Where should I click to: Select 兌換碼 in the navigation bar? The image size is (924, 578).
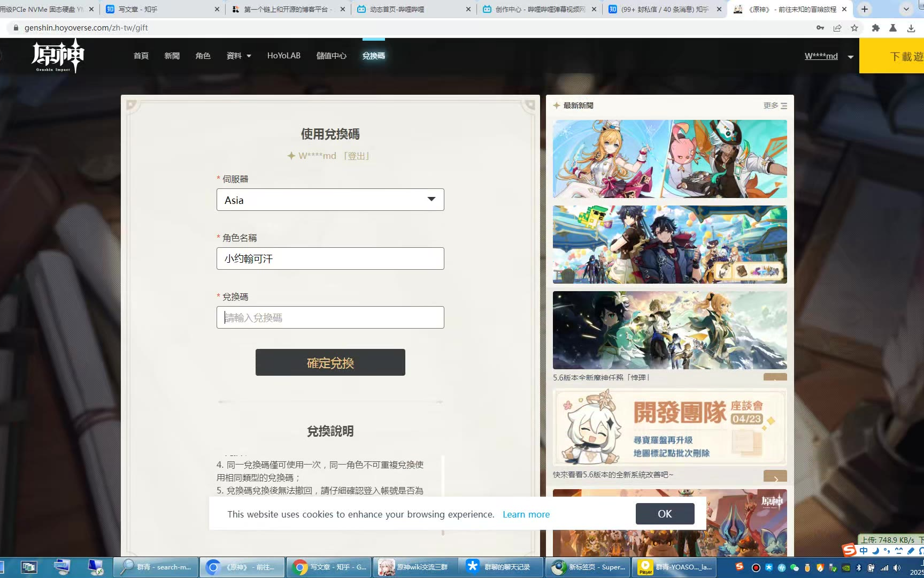point(374,56)
